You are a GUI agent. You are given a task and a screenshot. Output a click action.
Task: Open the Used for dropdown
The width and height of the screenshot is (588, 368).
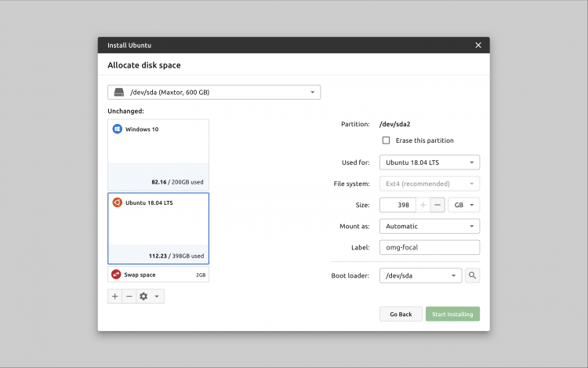point(430,162)
